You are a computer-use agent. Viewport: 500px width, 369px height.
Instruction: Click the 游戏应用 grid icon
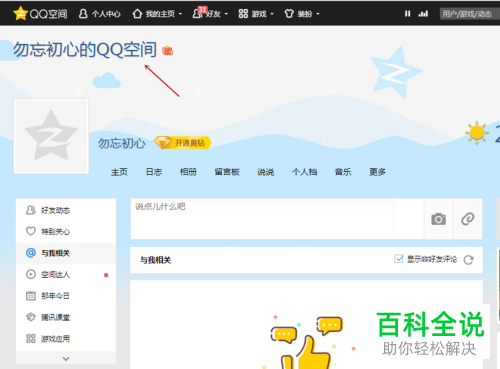click(x=31, y=339)
